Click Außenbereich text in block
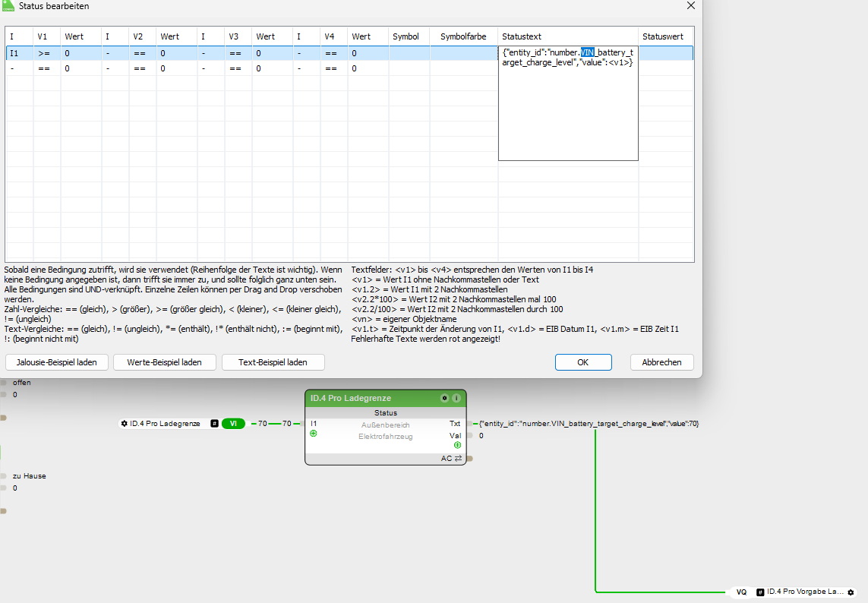Image resolution: width=868 pixels, height=603 pixels. [385, 425]
